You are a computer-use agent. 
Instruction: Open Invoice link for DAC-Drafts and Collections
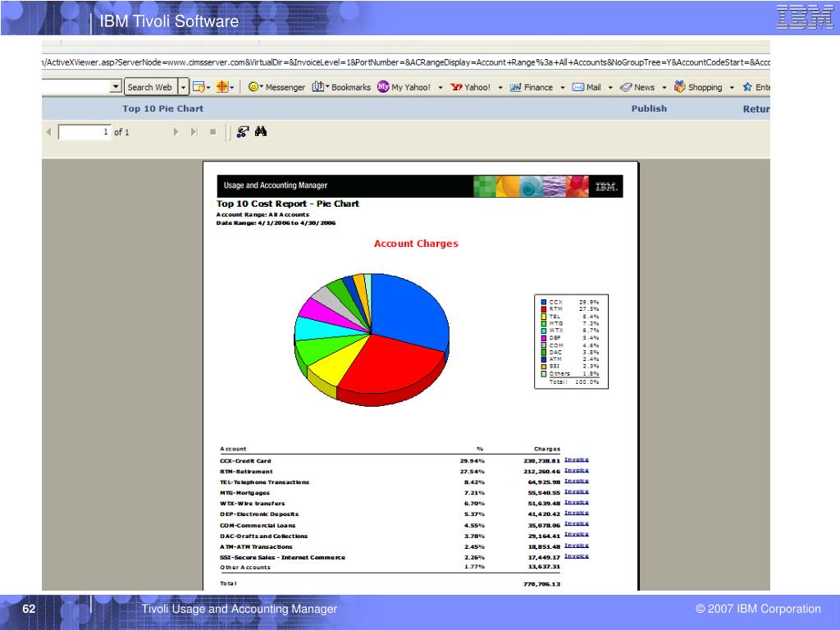(x=577, y=535)
